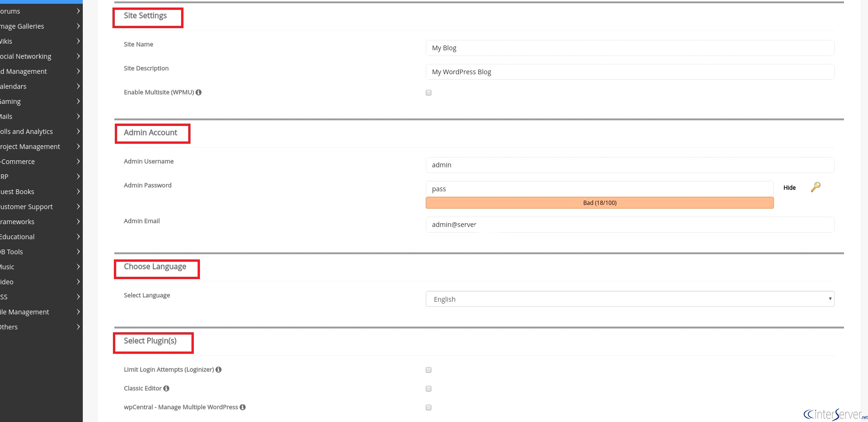The height and width of the screenshot is (422, 868).
Task: Open the Ad Management category
Action: point(41,71)
